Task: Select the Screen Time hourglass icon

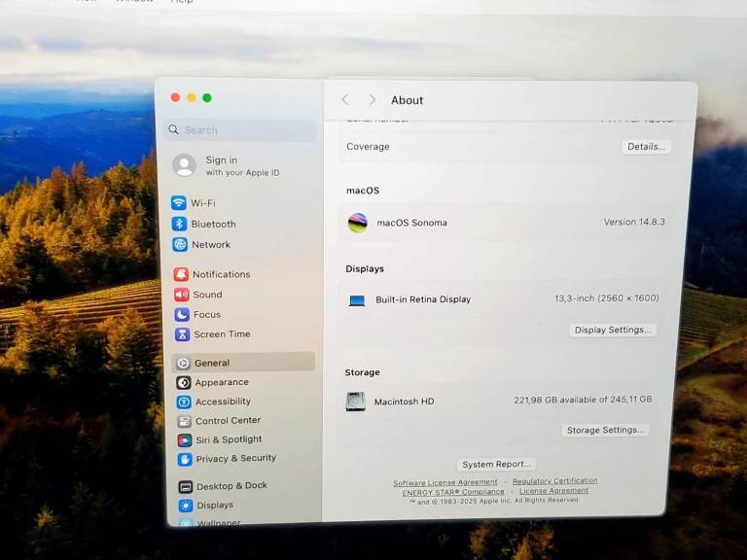Action: coord(182,334)
